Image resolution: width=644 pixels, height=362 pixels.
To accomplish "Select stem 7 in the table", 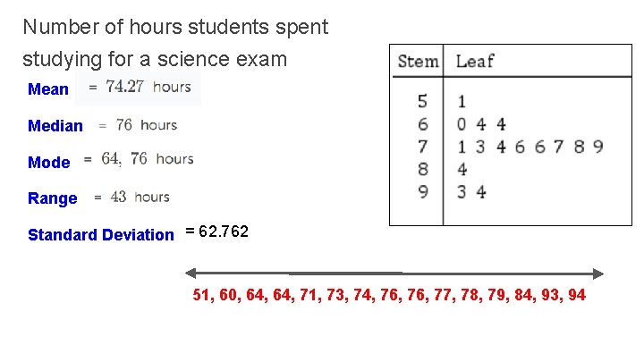I will coord(422,147).
